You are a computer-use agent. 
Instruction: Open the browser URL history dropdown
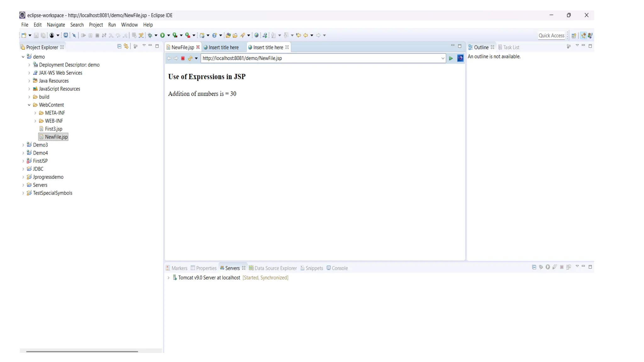click(442, 58)
